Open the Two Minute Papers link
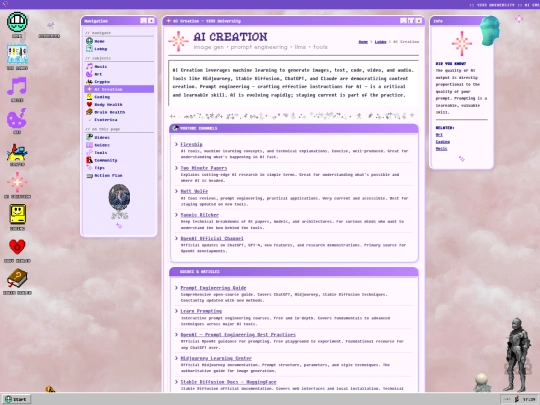The image size is (540, 405). tap(204, 168)
